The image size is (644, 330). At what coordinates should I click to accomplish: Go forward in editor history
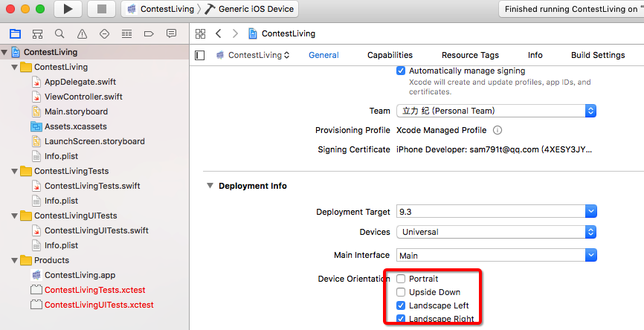click(235, 33)
